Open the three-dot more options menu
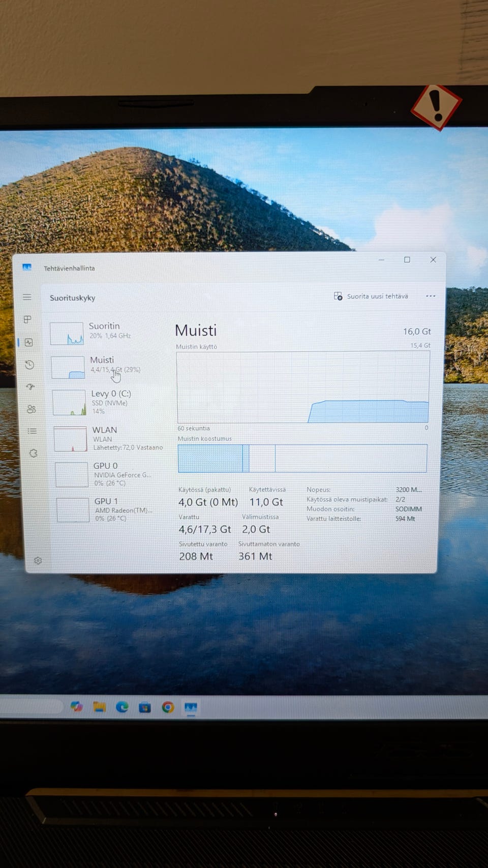The height and width of the screenshot is (868, 488). coord(431,296)
